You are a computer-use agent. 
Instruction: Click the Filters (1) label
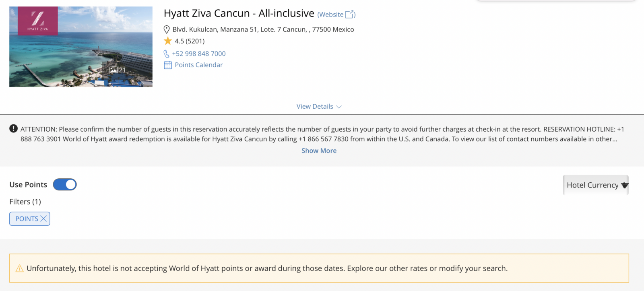(25, 202)
